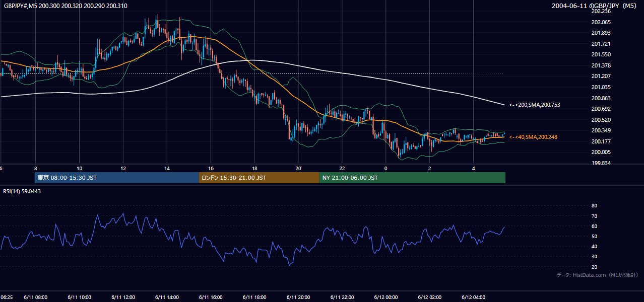Click the 200.349 price axis label
644x302 pixels.
tap(601, 130)
